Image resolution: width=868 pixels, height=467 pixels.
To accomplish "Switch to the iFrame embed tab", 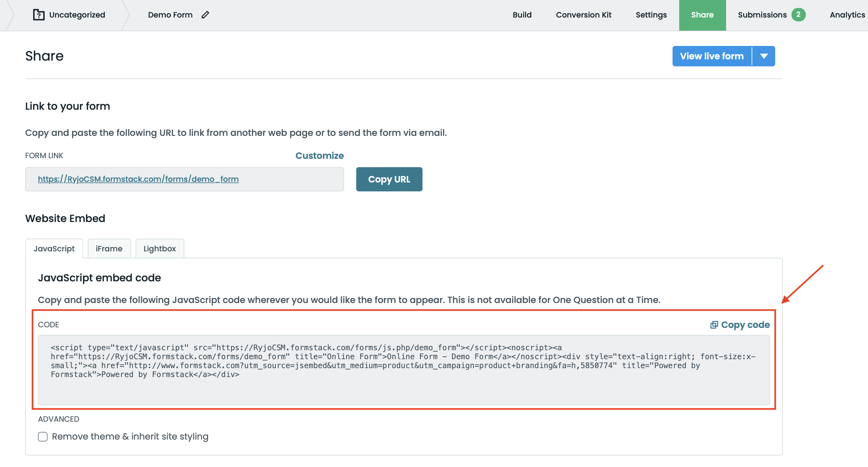I will tap(109, 248).
